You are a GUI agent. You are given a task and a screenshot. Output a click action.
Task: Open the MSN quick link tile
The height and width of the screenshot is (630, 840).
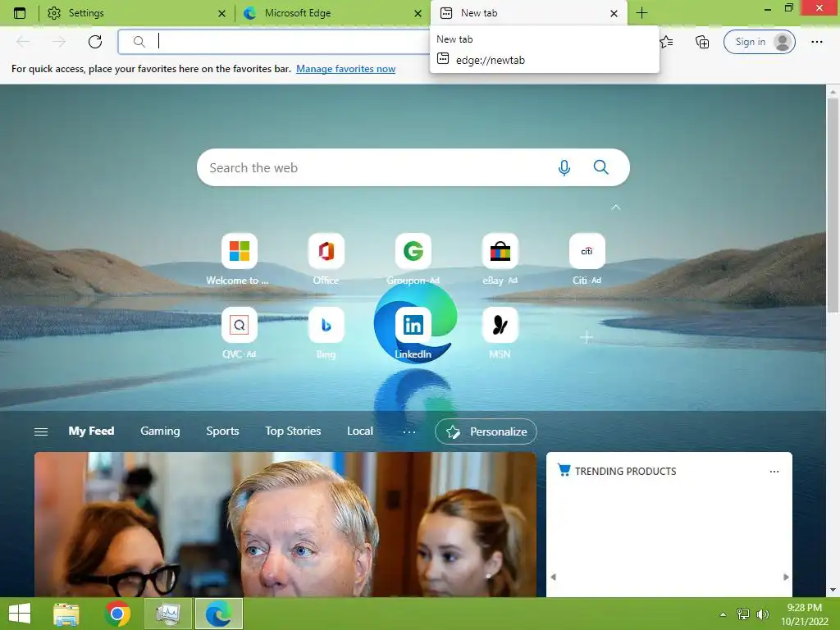(x=500, y=333)
